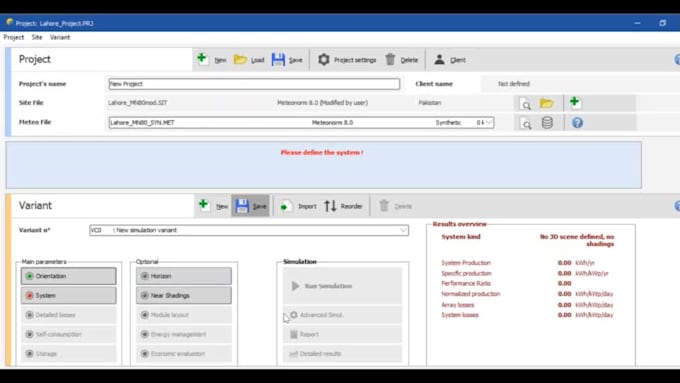Open the Near Shadings button
Image resolution: width=680 pixels, height=383 pixels.
click(184, 295)
